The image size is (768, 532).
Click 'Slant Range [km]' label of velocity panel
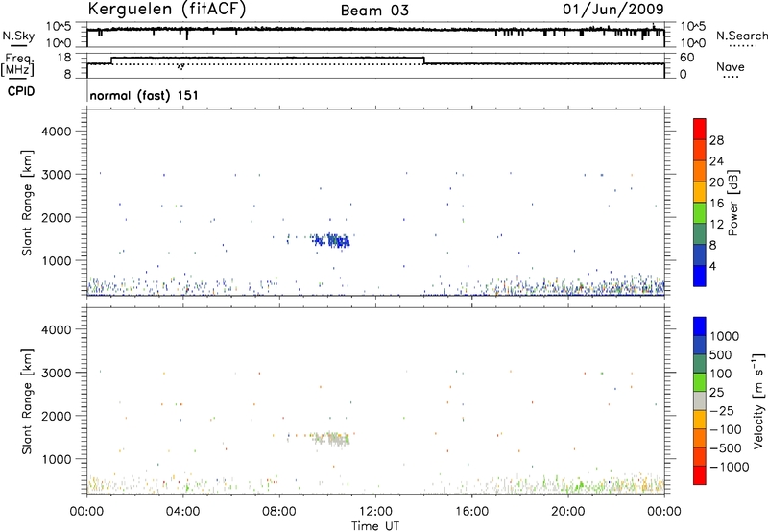(x=27, y=401)
